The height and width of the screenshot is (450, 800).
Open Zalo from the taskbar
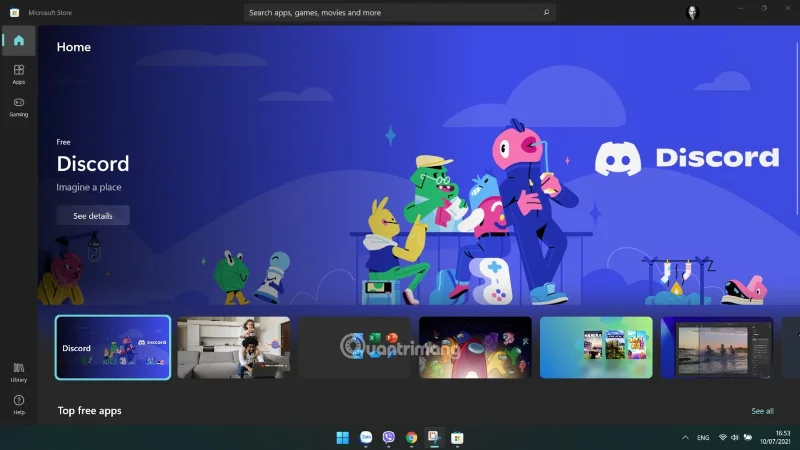(366, 438)
